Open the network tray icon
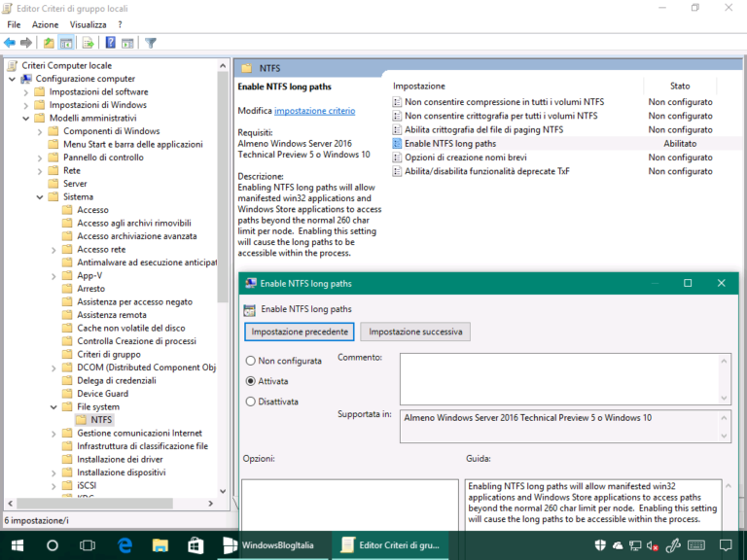The height and width of the screenshot is (560, 747). tap(635, 545)
